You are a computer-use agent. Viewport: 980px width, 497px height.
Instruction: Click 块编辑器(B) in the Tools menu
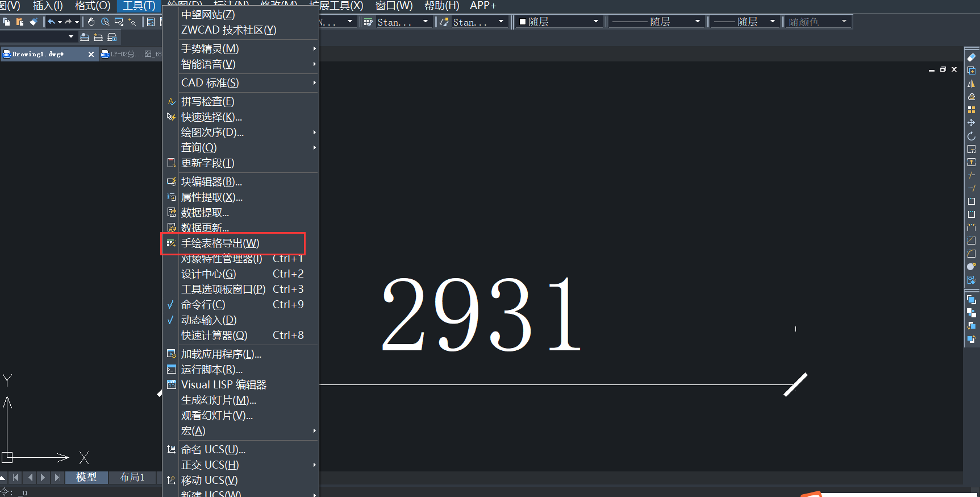211,182
